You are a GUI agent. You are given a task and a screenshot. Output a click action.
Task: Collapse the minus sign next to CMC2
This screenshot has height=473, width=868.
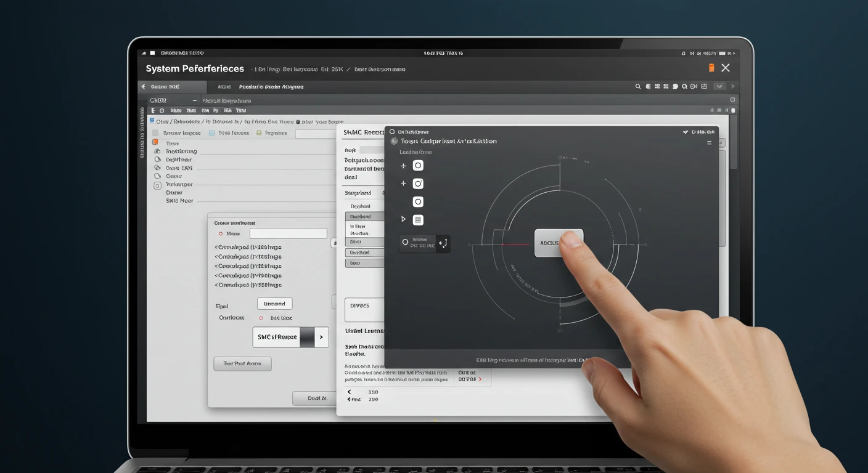pos(195,100)
